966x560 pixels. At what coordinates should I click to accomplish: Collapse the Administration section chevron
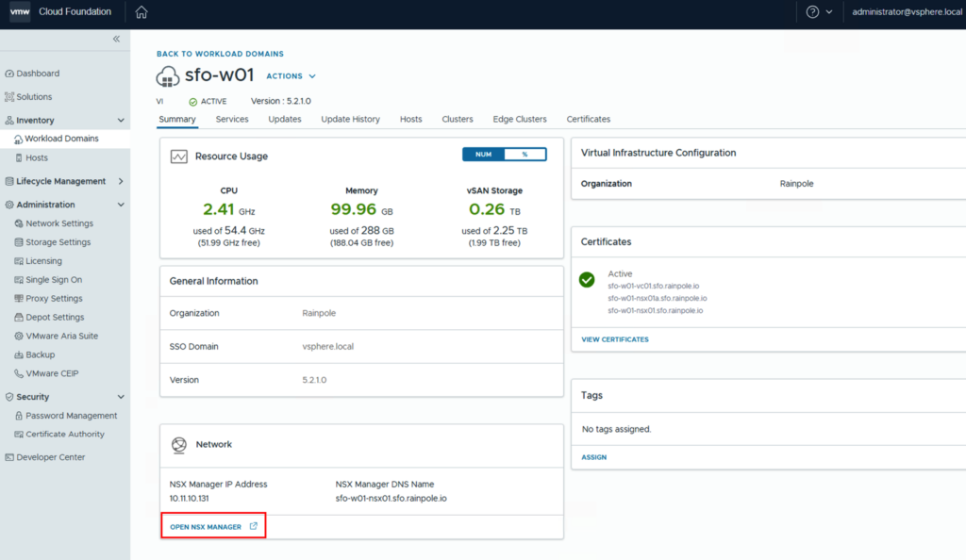[121, 205]
